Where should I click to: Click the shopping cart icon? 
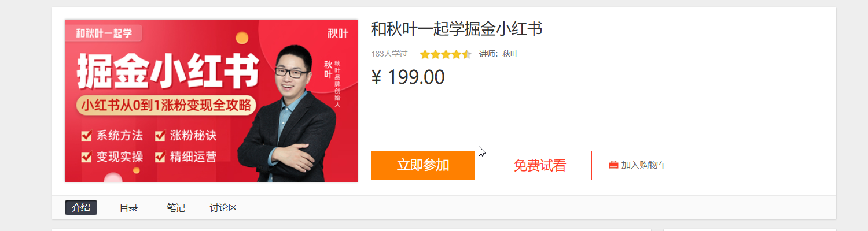coord(613,165)
